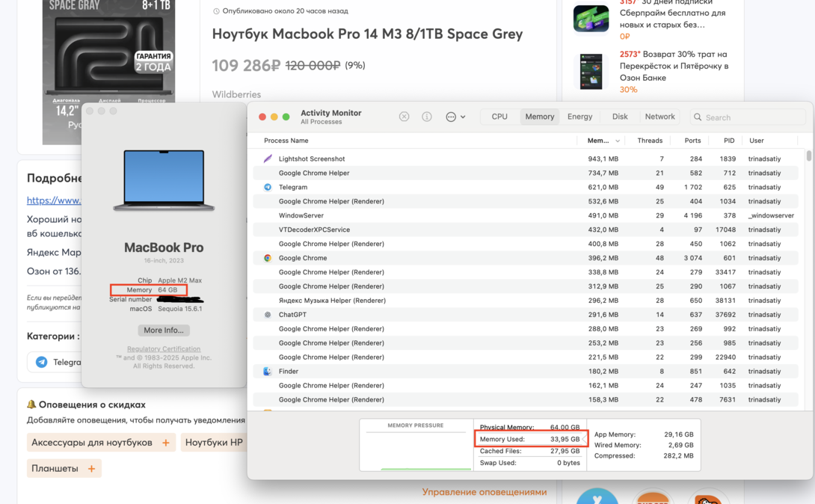Click the green zoom button of Activity Monitor
The image size is (815, 504).
click(x=286, y=117)
